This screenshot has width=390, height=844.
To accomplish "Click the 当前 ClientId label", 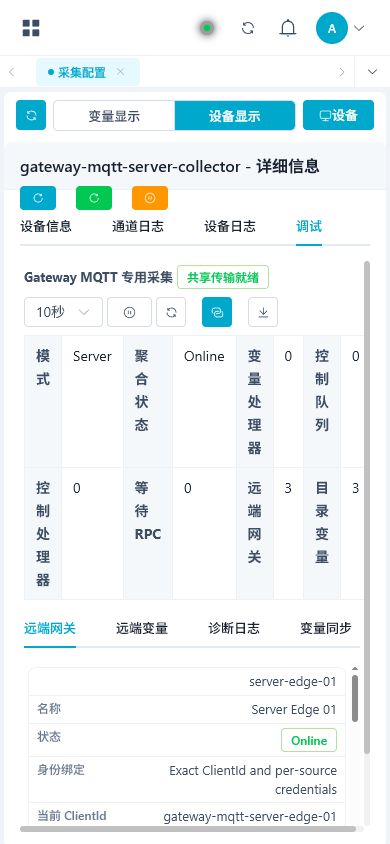I will click(72, 816).
